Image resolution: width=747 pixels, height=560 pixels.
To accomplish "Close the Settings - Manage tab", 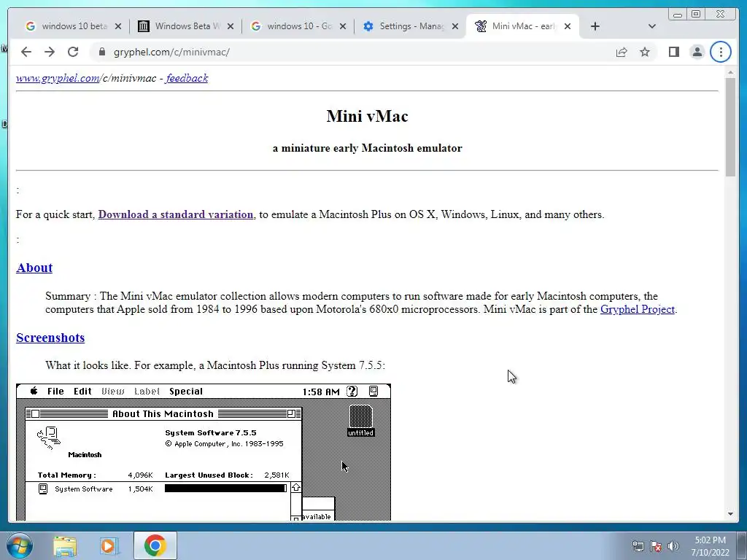I will click(455, 27).
